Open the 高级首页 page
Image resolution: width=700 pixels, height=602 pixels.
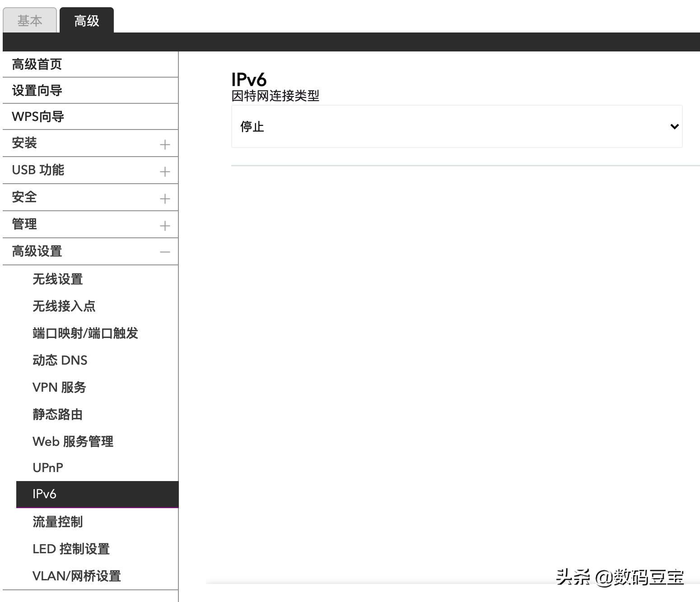(x=37, y=64)
